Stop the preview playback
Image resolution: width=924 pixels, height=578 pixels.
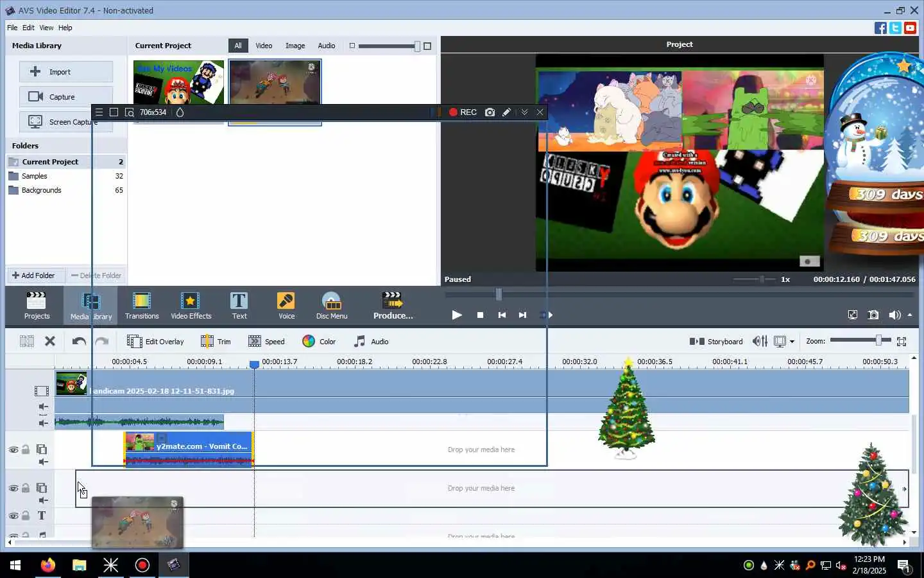[x=480, y=315]
